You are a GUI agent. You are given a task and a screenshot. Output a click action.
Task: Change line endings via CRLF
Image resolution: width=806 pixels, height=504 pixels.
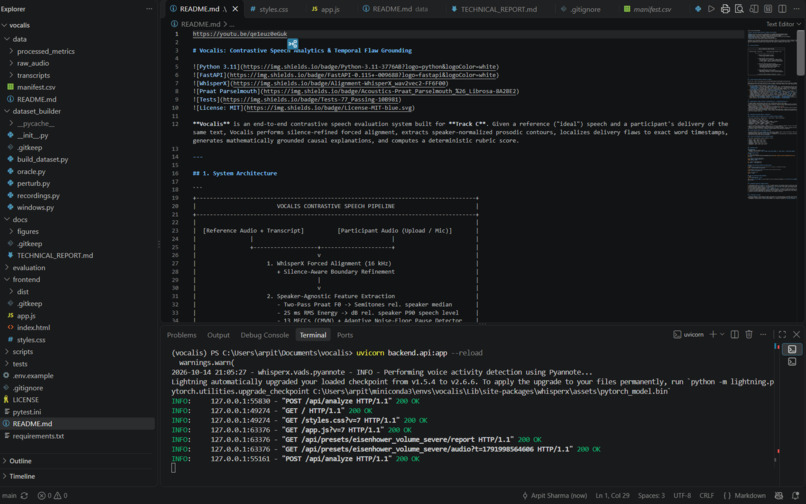pyautogui.click(x=707, y=496)
